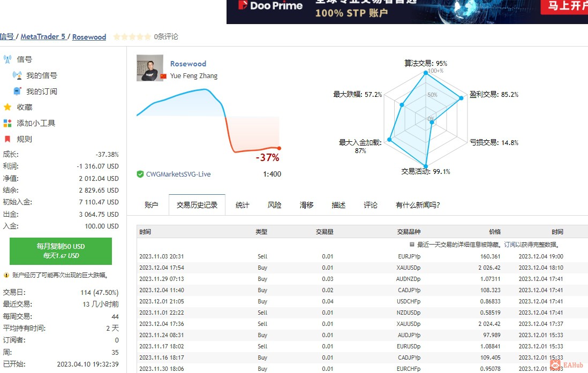Click the USDCHFp symbol cell
This screenshot has height=373, width=588.
[x=409, y=301]
